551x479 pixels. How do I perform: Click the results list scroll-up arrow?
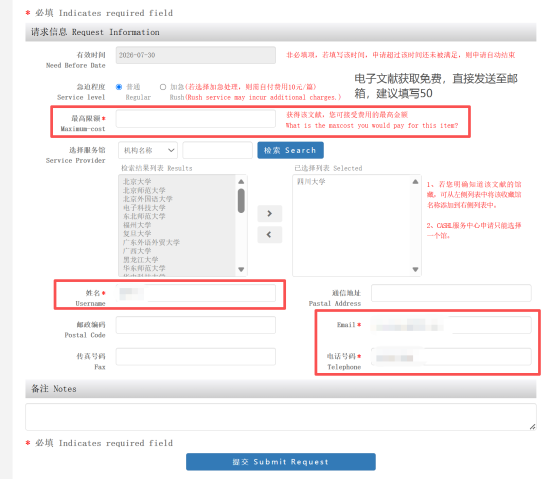point(241,182)
